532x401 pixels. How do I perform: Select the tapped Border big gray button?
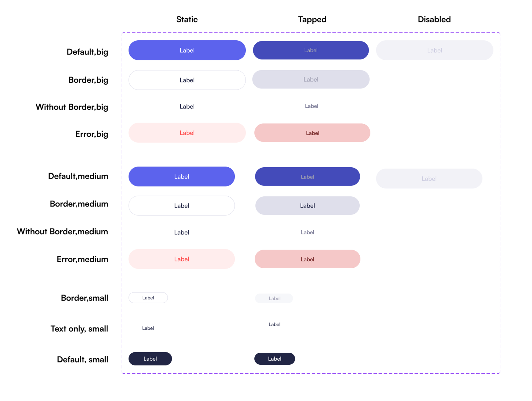pos(311,80)
